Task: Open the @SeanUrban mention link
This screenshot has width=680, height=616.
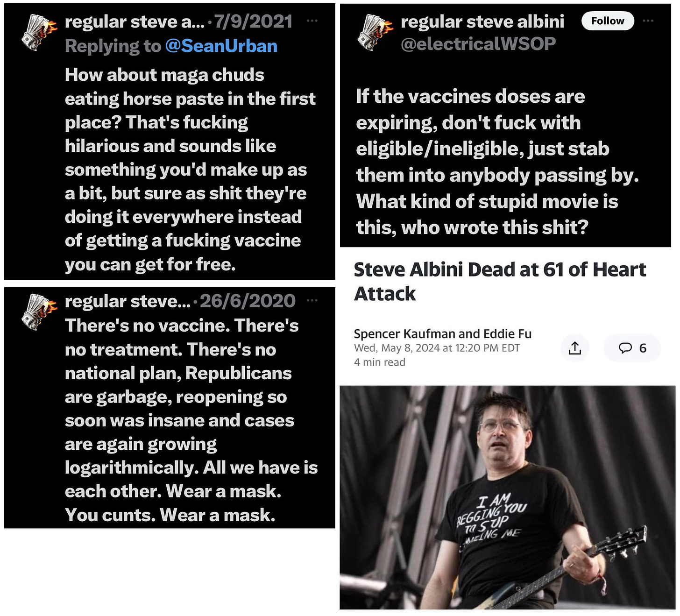Action: pyautogui.click(x=221, y=46)
